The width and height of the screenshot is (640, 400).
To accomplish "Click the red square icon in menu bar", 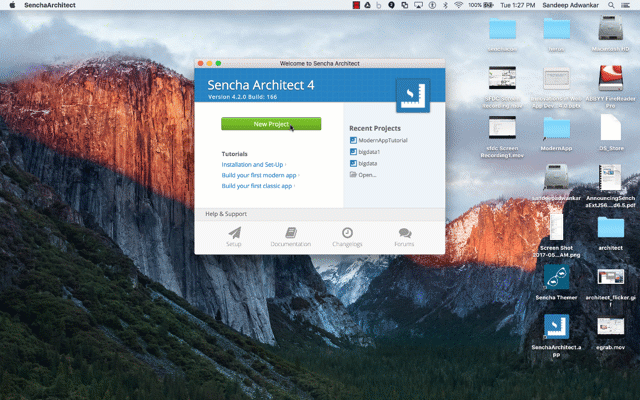I will pos(356,5).
